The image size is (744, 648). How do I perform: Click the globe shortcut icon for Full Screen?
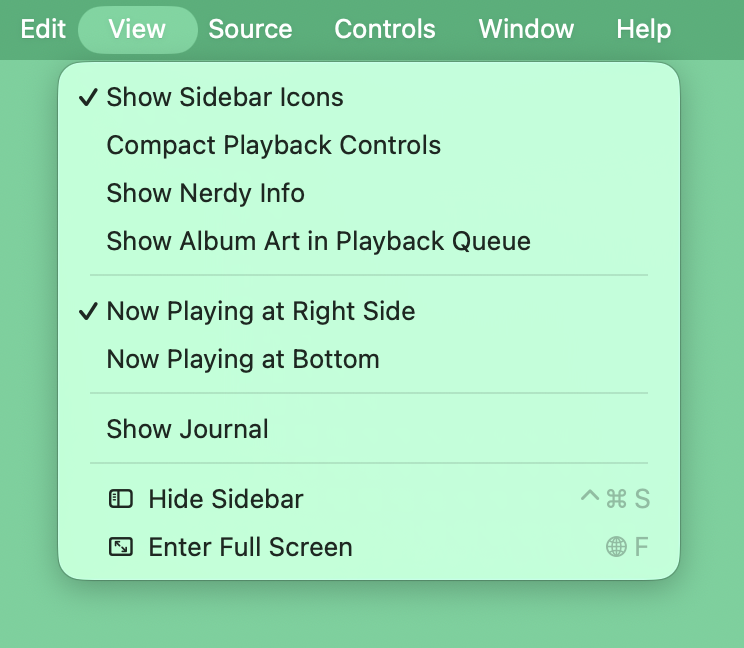pos(616,547)
